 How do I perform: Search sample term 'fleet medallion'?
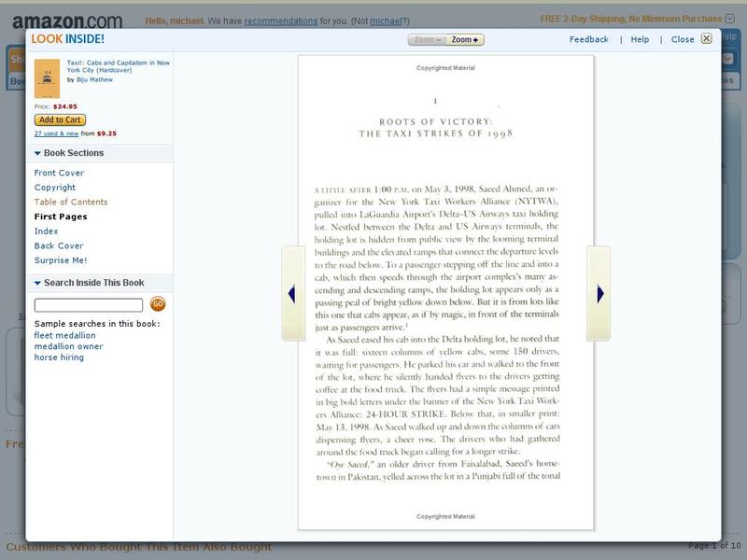[64, 335]
